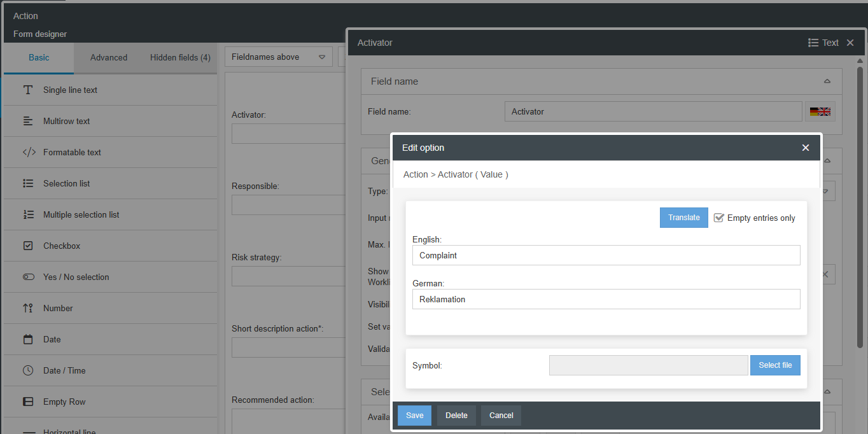
Task: Click the Multirow text field icon
Action: 28,121
